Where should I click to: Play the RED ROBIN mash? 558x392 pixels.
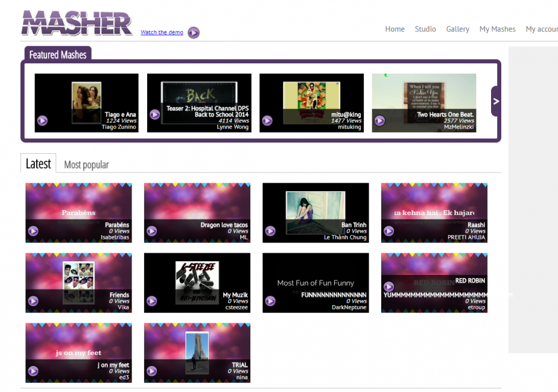[x=388, y=286]
